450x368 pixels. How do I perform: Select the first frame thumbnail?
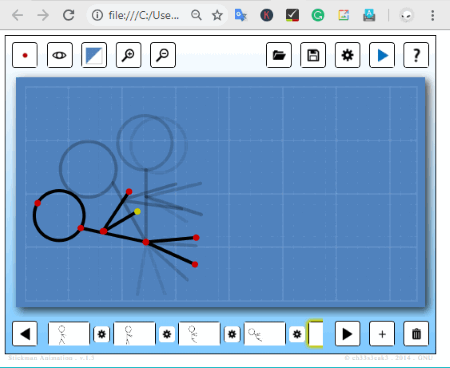69,334
